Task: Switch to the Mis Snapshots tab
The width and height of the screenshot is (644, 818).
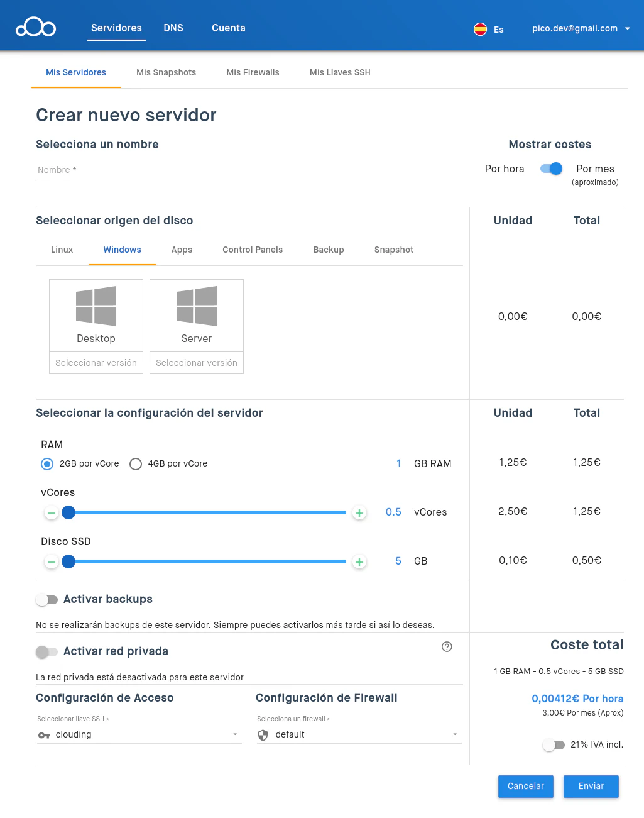Action: point(166,72)
